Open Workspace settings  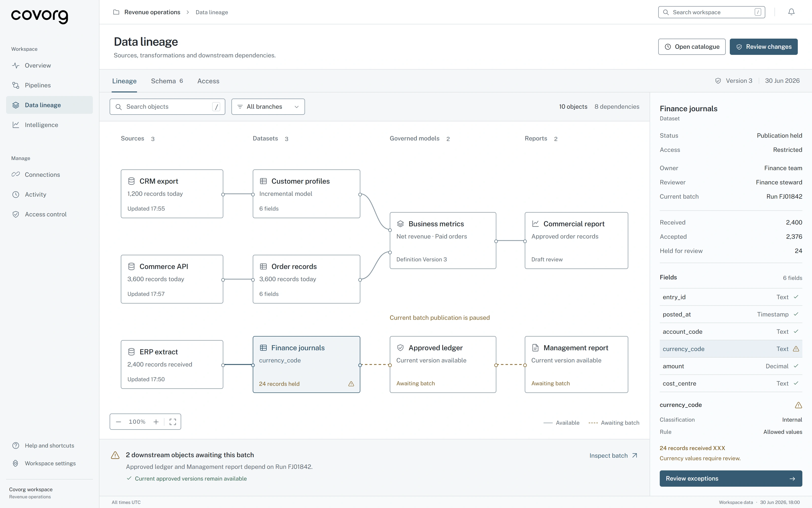pyautogui.click(x=49, y=463)
